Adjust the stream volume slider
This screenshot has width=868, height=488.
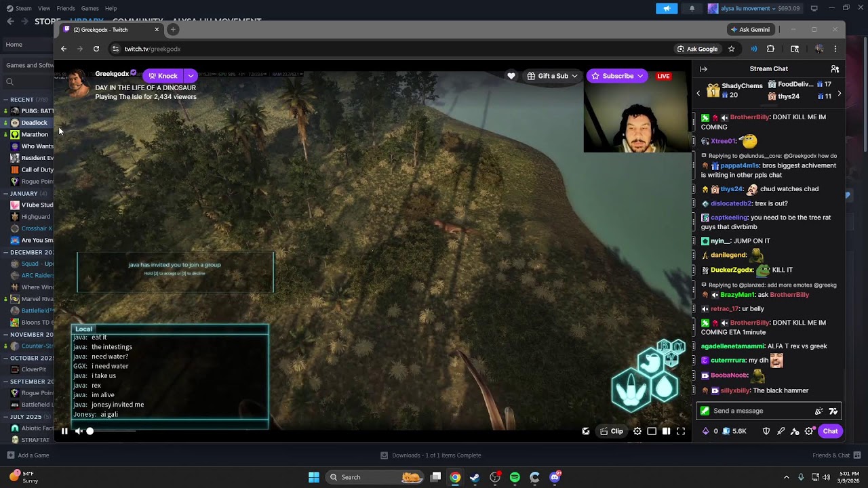pyautogui.click(x=112, y=431)
